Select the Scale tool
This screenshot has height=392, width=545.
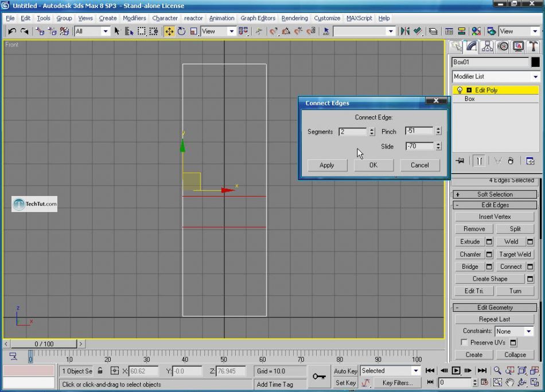click(193, 32)
